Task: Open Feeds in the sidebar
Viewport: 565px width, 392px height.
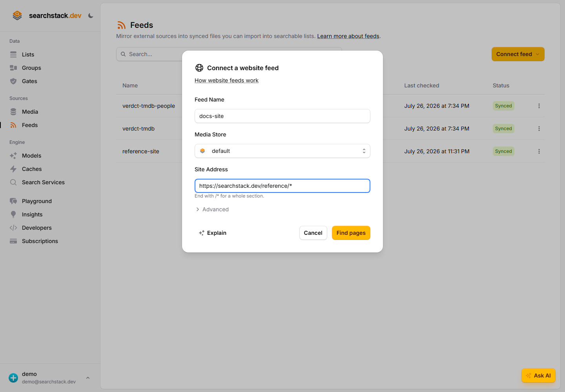Action: coord(30,125)
